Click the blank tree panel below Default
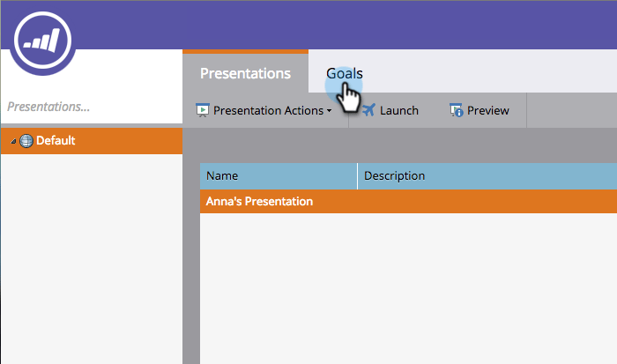Viewport: 617px width, 364px height. [88, 264]
